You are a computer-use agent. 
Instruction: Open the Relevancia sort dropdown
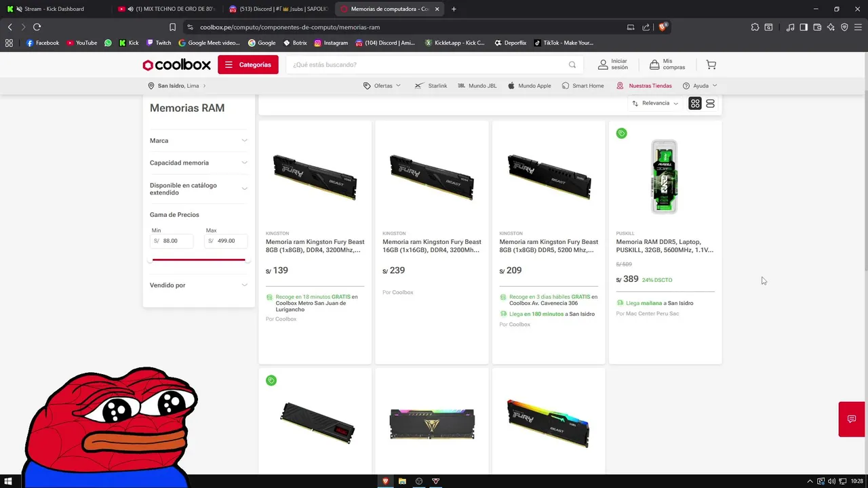655,103
